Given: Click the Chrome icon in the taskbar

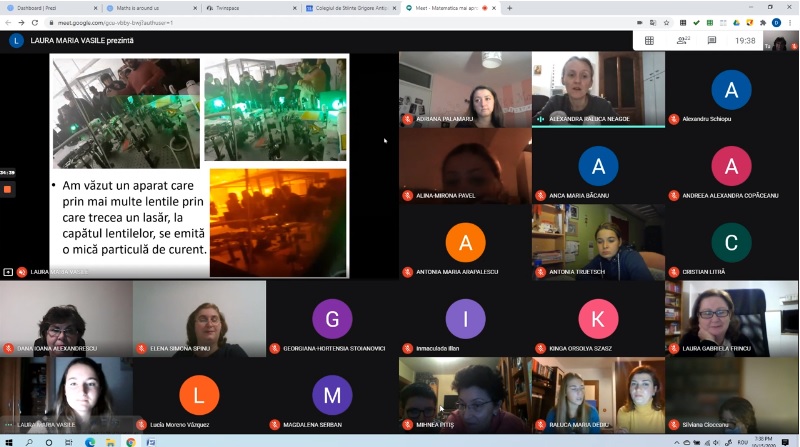Looking at the screenshot, I should click(x=131, y=442).
